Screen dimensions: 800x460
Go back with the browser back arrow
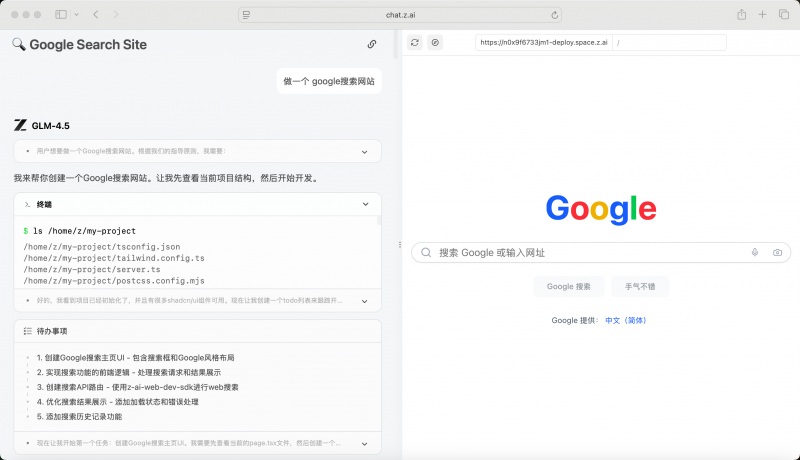95,15
